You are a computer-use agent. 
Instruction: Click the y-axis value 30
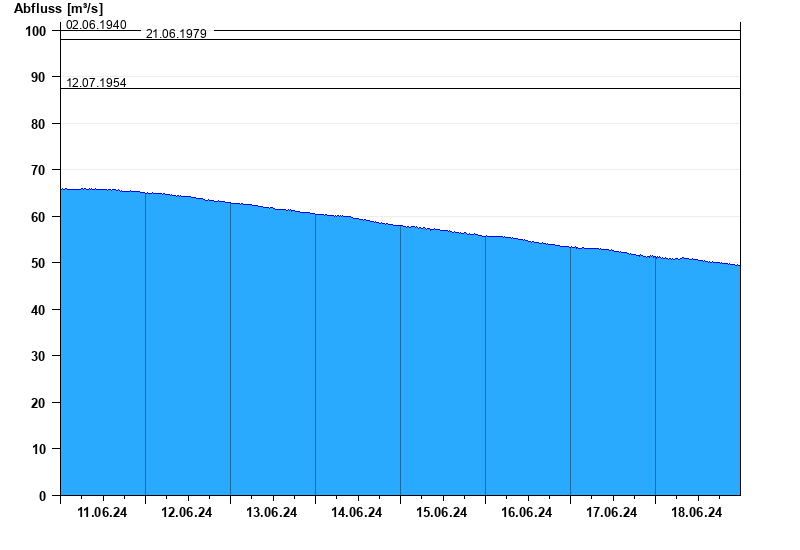coord(38,356)
